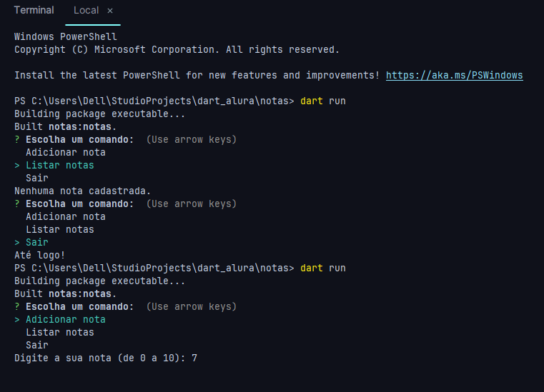Click the topmost Escolha um comando prompt
Viewport: 544px width, 392px height.
(79, 139)
